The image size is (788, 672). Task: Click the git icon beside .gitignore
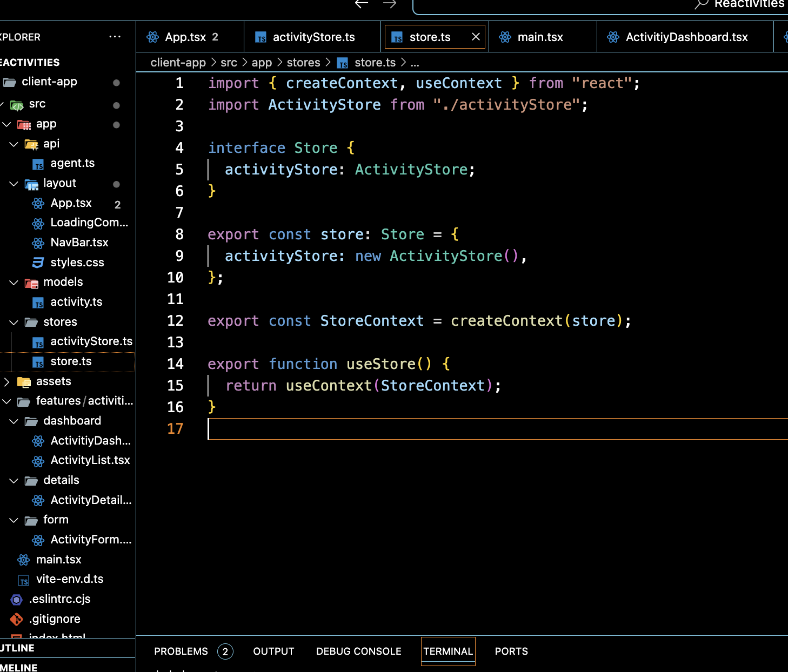17,619
